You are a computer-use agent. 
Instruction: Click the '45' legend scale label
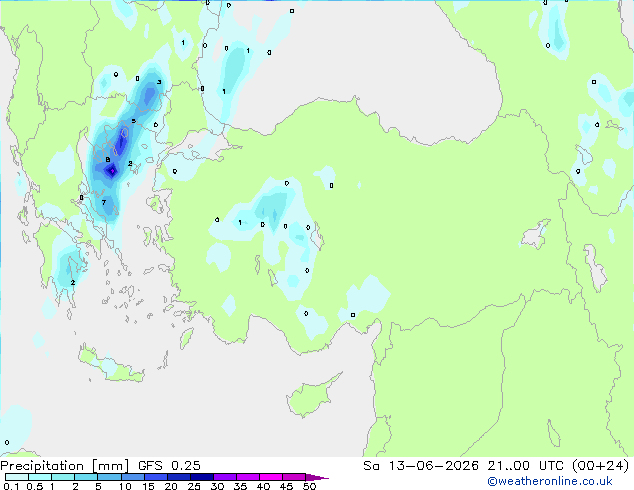[x=286, y=486]
